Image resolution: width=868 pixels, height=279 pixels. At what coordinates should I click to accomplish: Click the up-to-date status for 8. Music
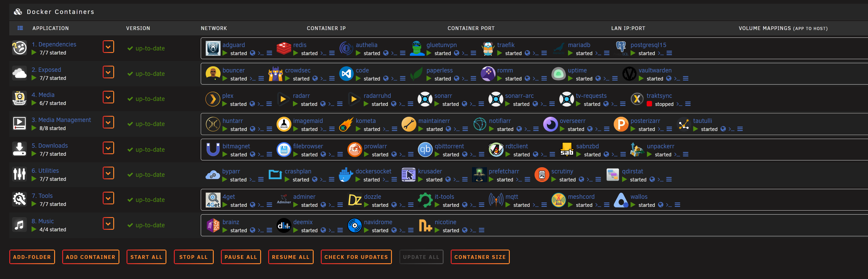click(146, 225)
